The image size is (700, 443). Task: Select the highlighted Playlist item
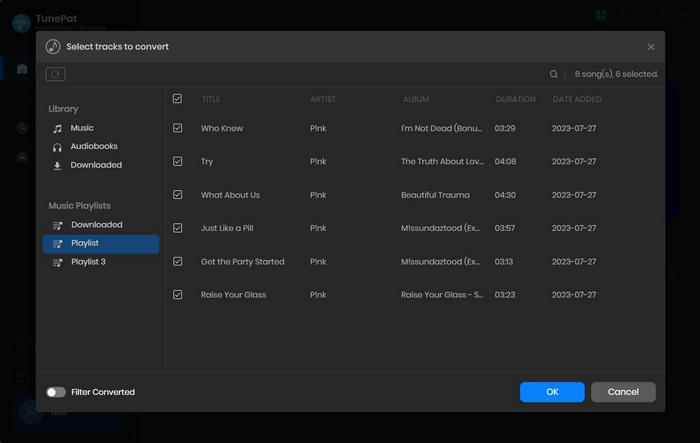[x=101, y=244]
